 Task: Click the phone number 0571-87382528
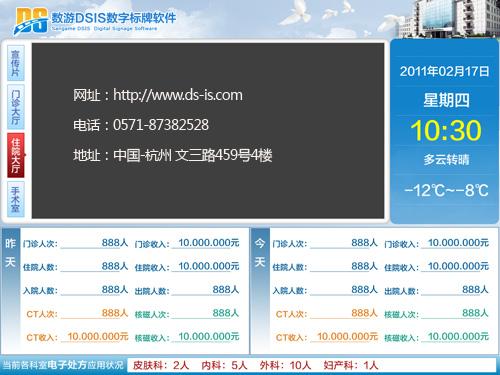pyautogui.click(x=161, y=125)
